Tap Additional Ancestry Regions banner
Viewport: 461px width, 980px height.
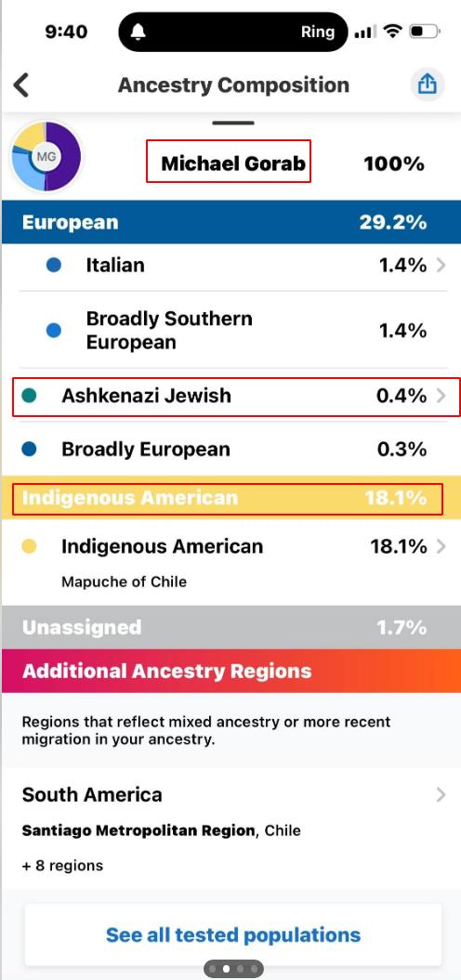click(230, 671)
